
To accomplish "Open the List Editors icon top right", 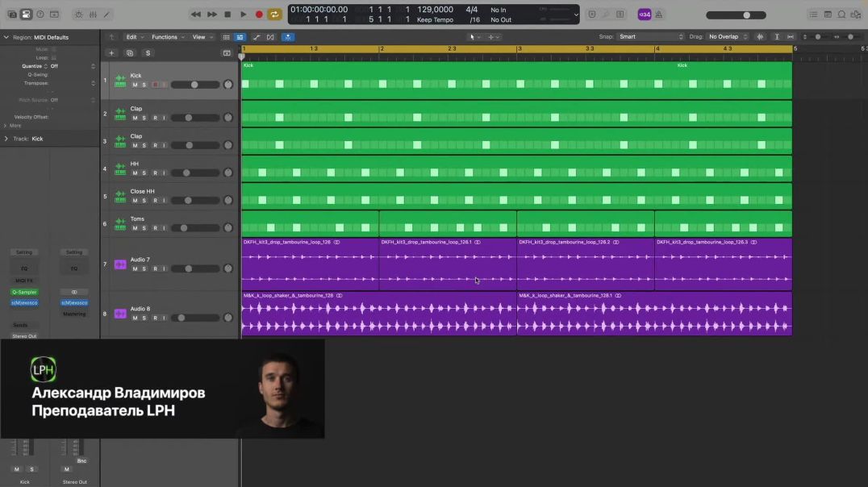I will 813,14.
